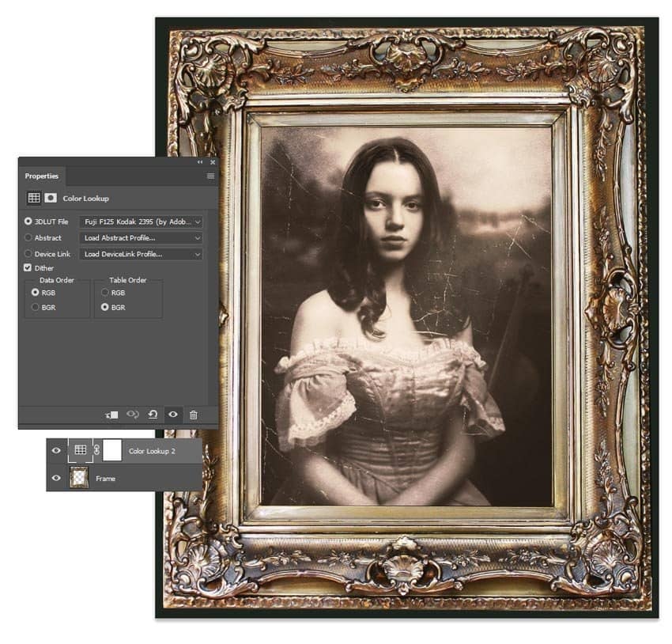Collapse the Properties panel with double arrows
Viewport: 672px width, 644px height.
click(x=200, y=162)
